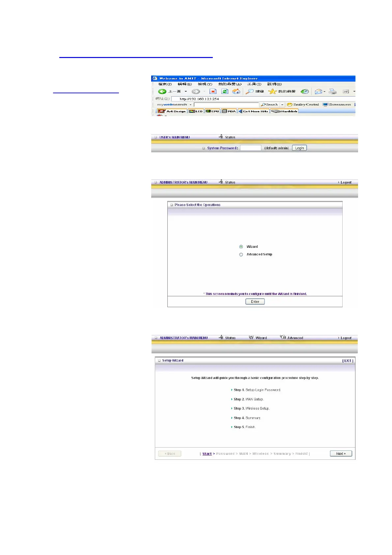Click the PDA toolbar link
392x555 pixels.
229,111
